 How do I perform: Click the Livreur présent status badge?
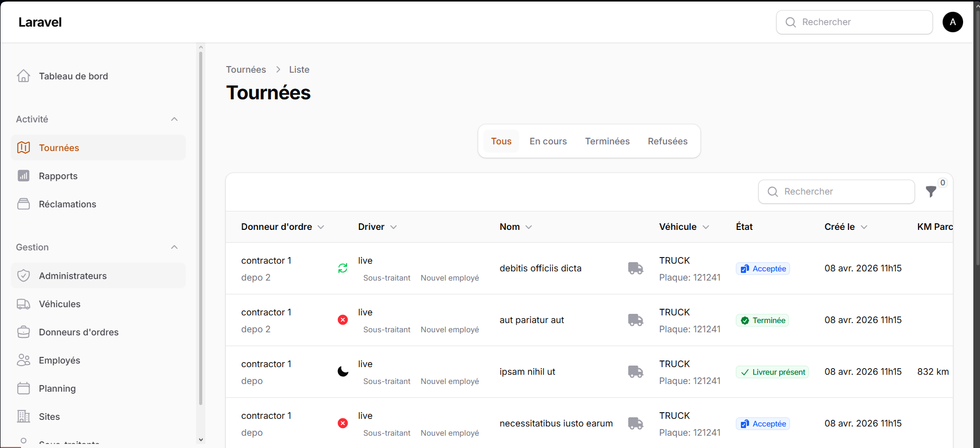772,372
